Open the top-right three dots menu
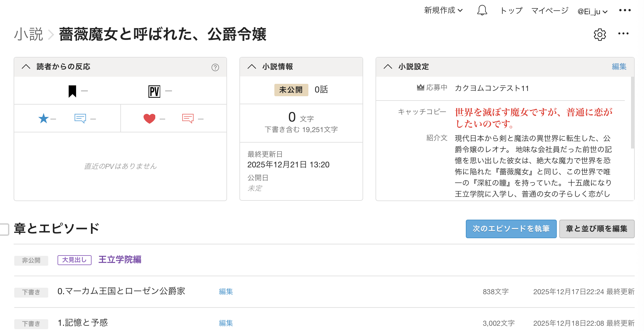Screen dimensions: 644x331 point(625,11)
